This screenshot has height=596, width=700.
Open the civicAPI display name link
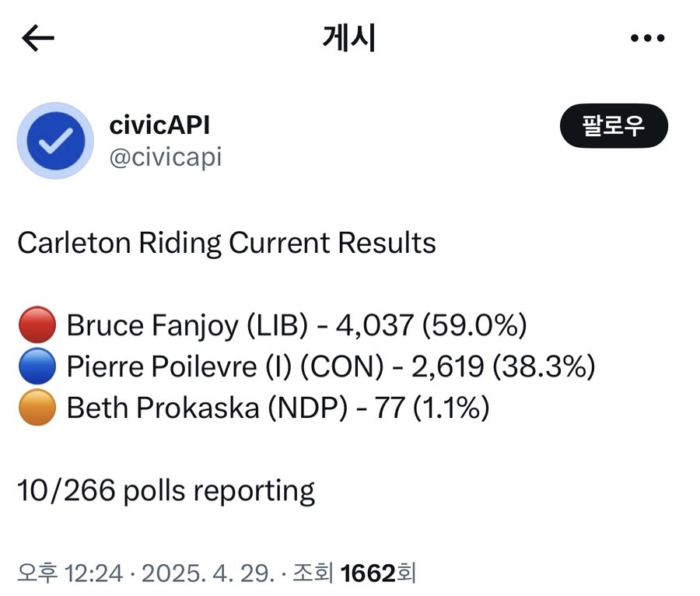[159, 124]
